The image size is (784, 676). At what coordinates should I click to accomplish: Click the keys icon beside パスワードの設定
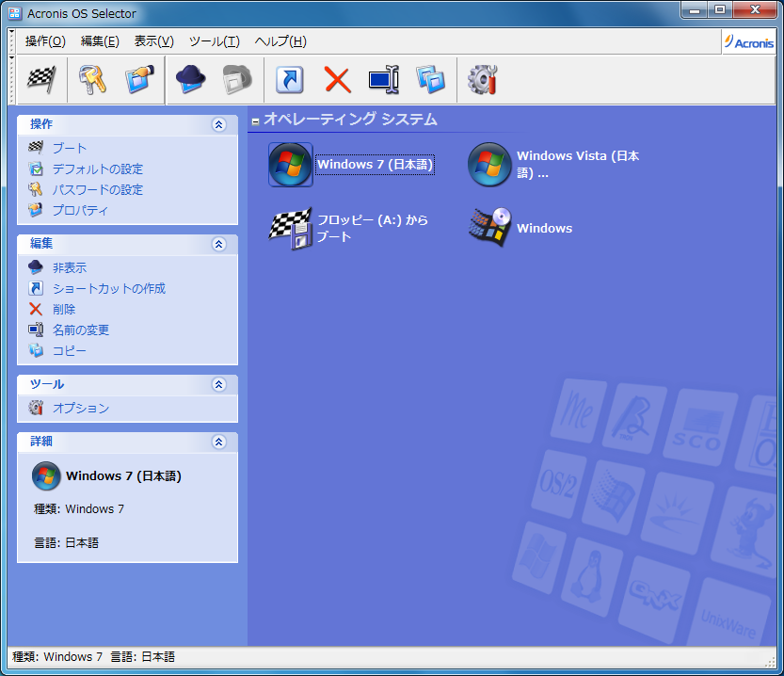coord(36,189)
